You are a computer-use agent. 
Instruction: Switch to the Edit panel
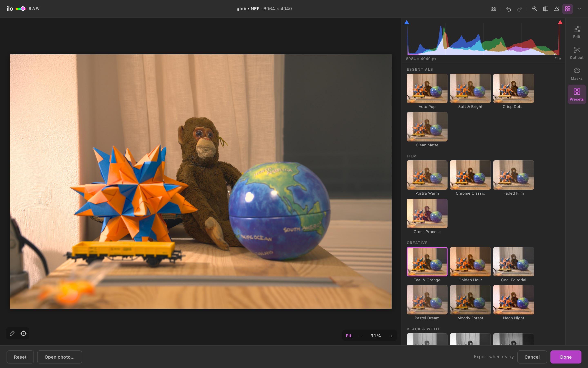577,32
